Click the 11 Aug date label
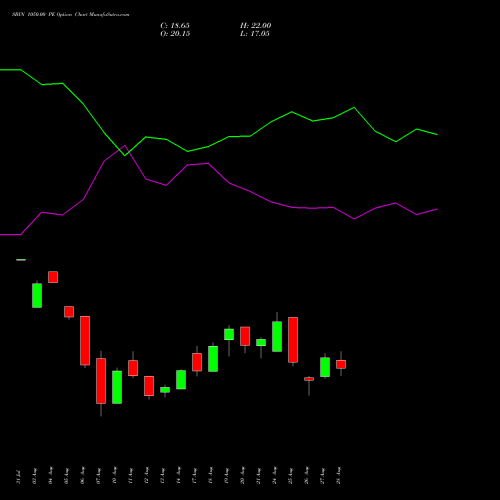Viewport: 500px width, 500px height. coord(130,476)
